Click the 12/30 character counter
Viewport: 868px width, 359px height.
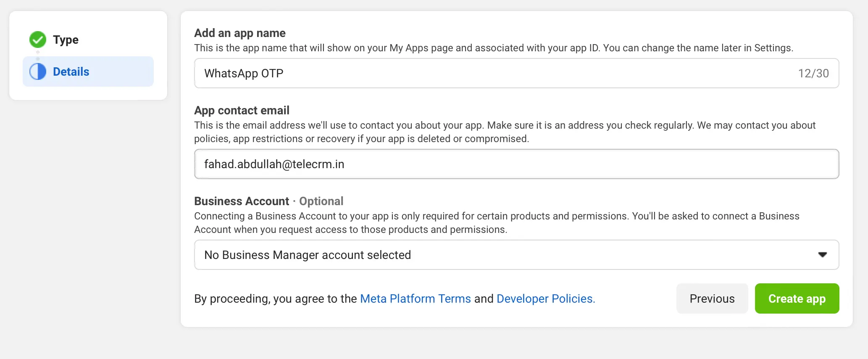click(x=813, y=74)
